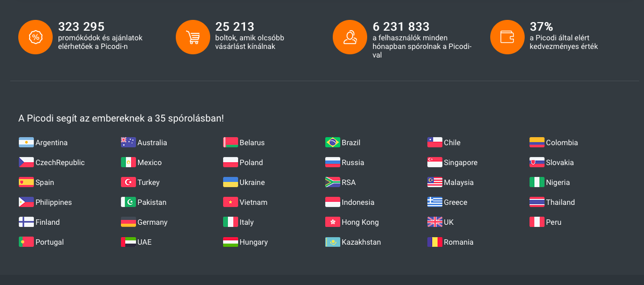The height and width of the screenshot is (285, 644).
Task: Click the Brazil flag icon
Action: coord(333,142)
